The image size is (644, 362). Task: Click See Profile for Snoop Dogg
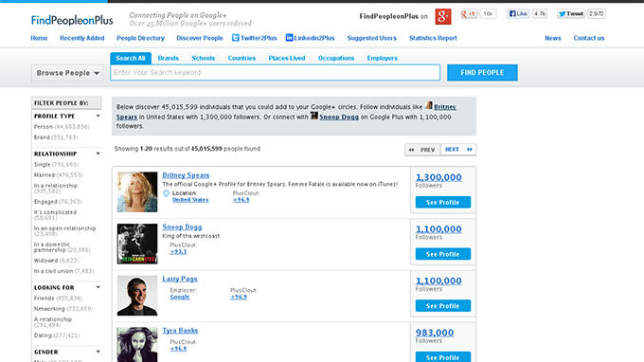(x=443, y=254)
